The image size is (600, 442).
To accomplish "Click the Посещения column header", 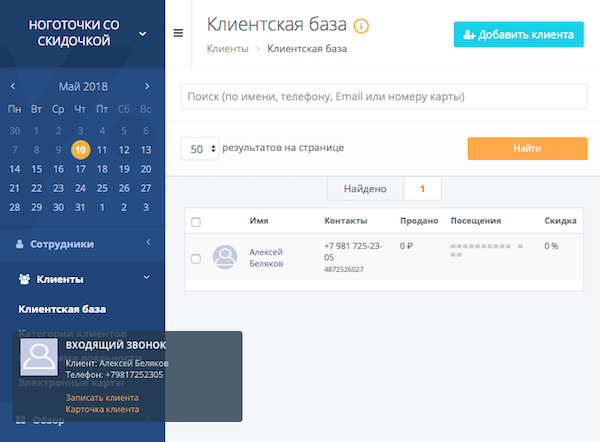I will (476, 221).
